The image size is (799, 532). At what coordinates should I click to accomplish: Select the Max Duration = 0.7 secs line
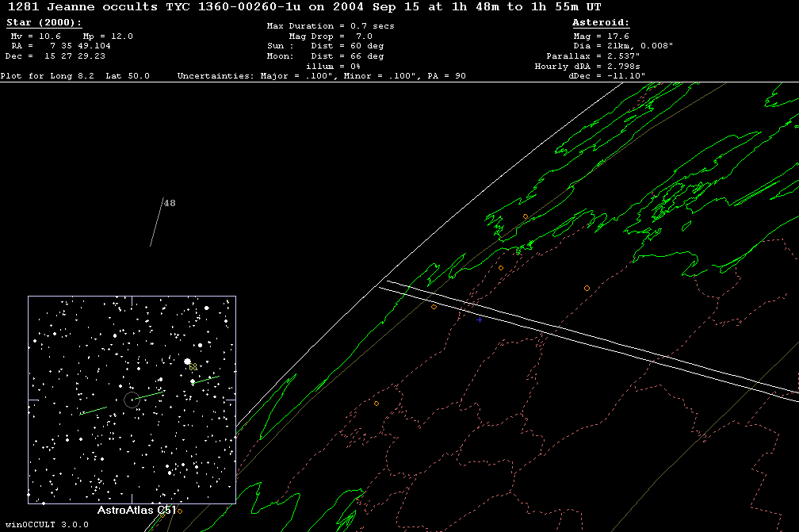point(330,26)
